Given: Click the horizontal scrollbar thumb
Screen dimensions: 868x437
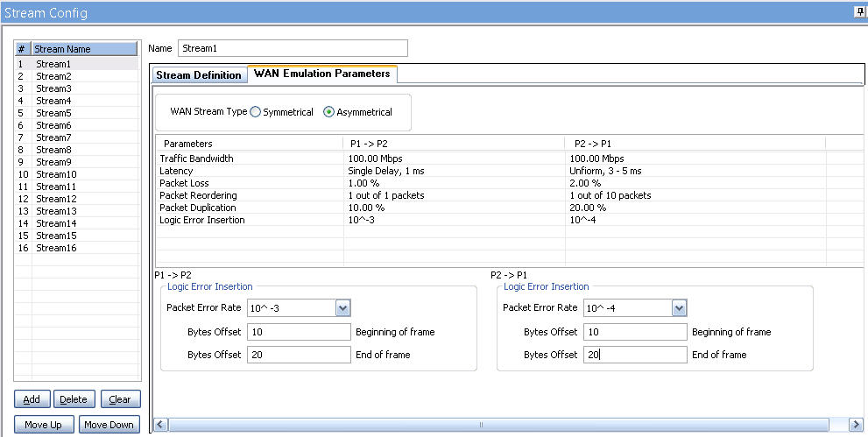Looking at the screenshot, I should pyautogui.click(x=498, y=425).
